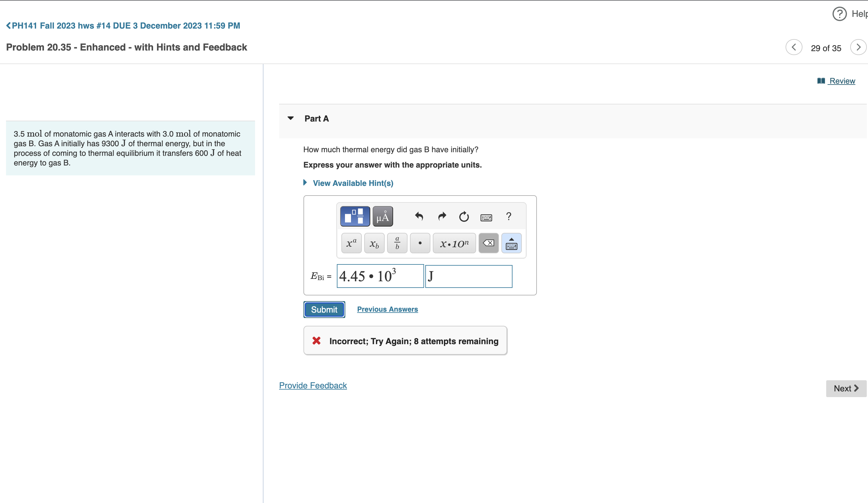Toggle the keyboard input mode icon
This screenshot has width=868, height=503.
(x=512, y=242)
